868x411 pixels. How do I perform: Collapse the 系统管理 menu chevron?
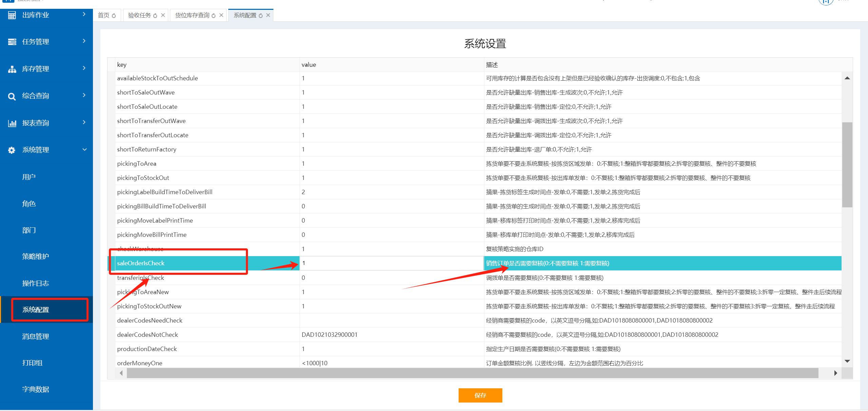click(x=84, y=149)
